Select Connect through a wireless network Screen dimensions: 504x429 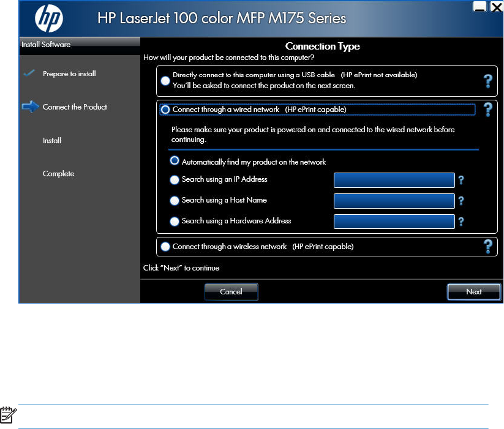(165, 247)
